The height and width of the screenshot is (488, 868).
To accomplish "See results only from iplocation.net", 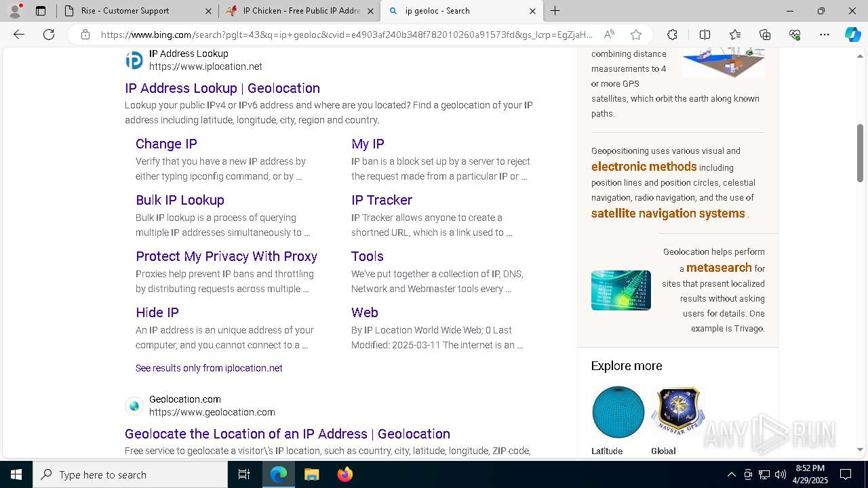I will 209,368.
